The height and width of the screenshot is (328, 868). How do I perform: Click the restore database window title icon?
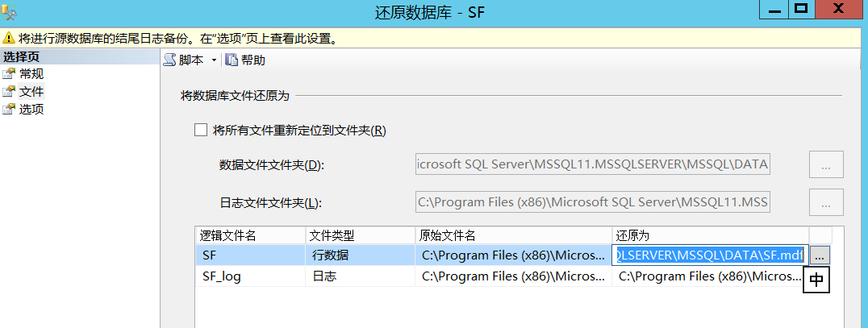pyautogui.click(x=10, y=11)
